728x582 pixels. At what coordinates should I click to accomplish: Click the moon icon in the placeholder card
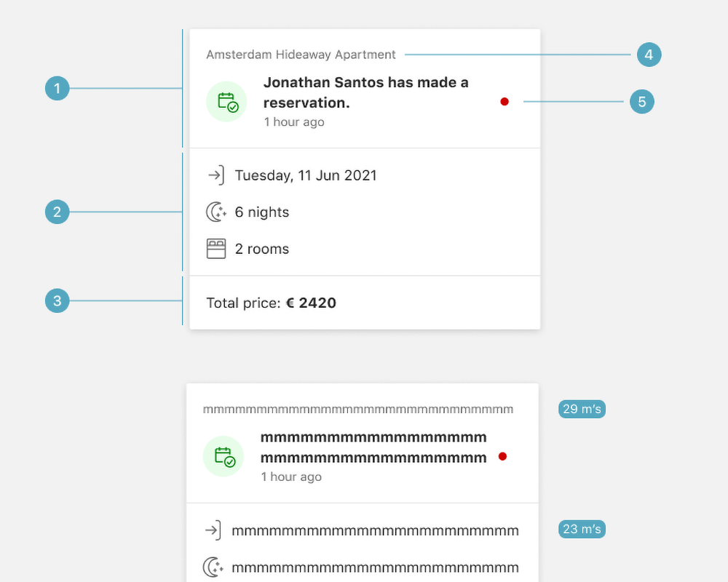coord(213,567)
